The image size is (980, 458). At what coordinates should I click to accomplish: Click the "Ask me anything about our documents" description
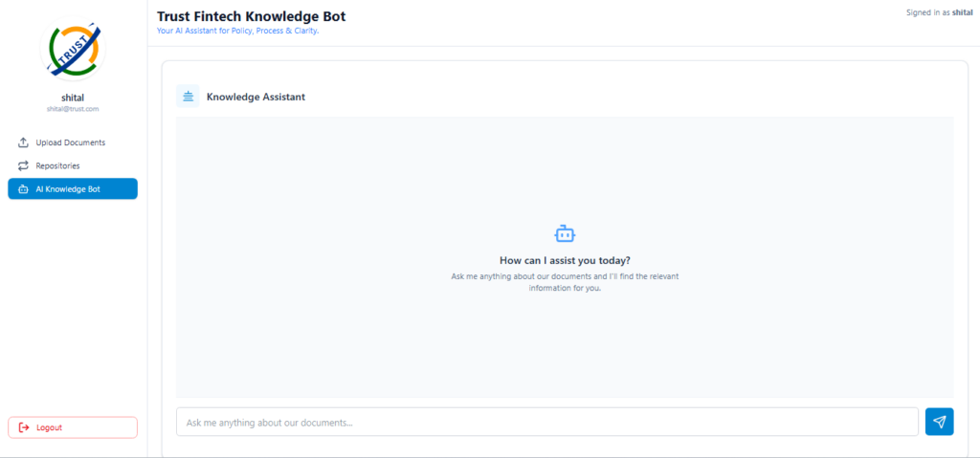(565, 282)
